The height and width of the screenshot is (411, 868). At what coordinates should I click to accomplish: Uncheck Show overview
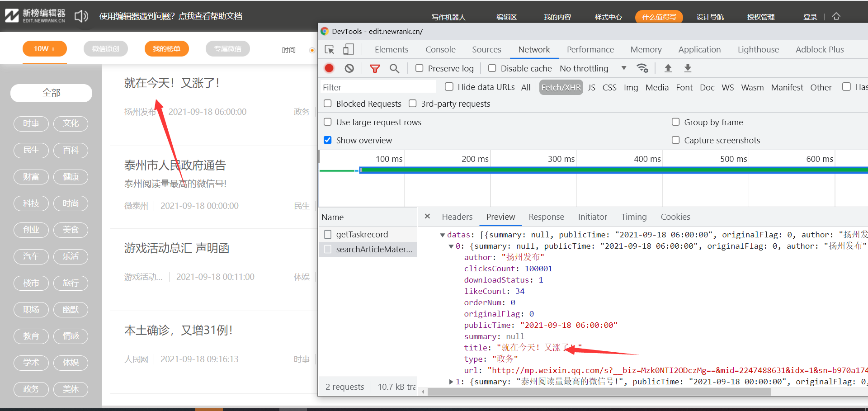[x=328, y=140]
